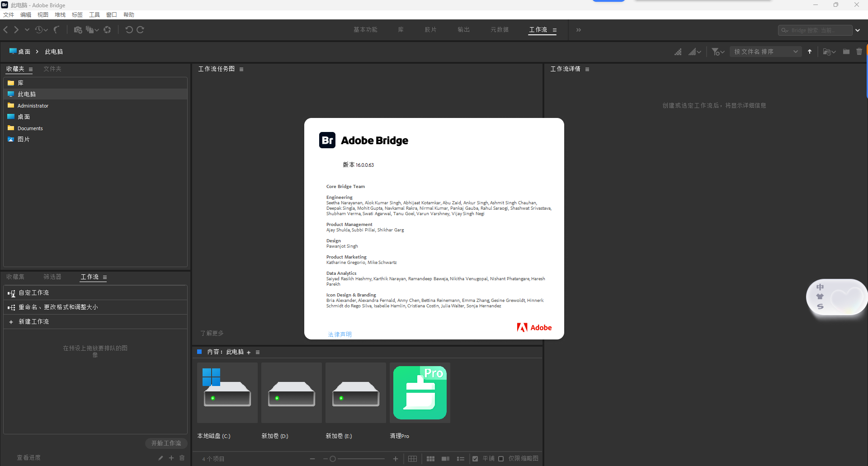Open the 工具 menu

(x=94, y=14)
